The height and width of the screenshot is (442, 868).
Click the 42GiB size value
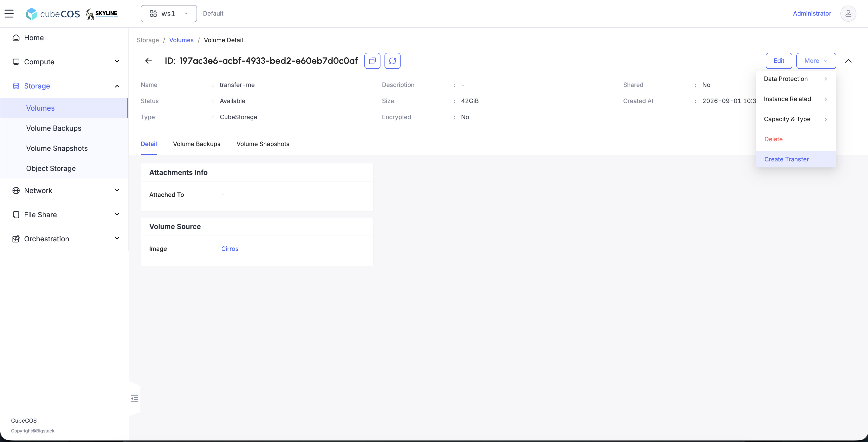[470, 101]
